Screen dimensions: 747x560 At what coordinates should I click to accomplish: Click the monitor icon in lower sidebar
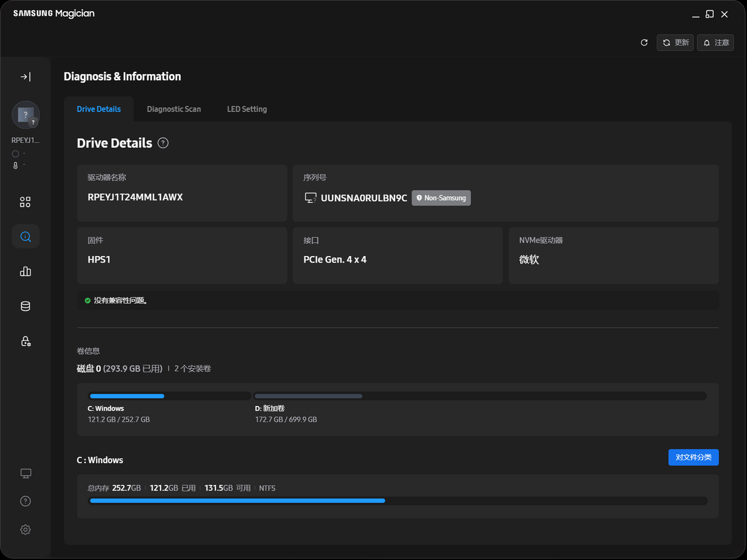click(x=26, y=473)
